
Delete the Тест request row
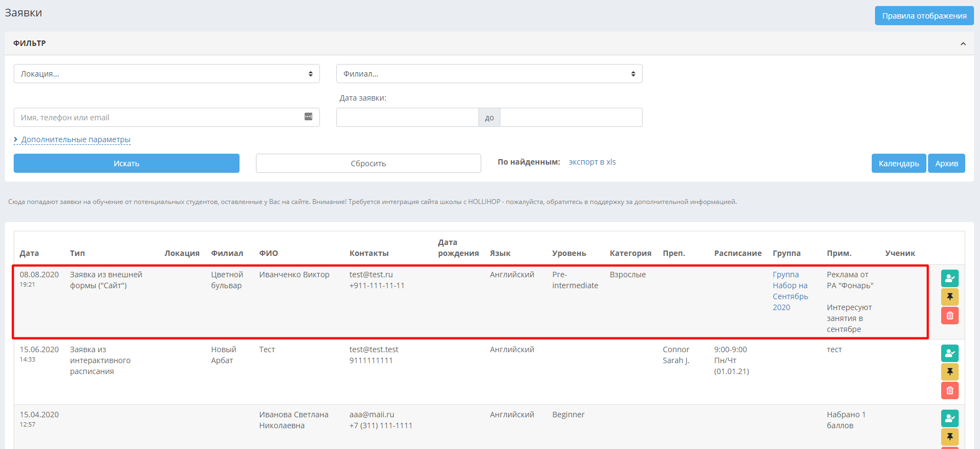pos(950,390)
